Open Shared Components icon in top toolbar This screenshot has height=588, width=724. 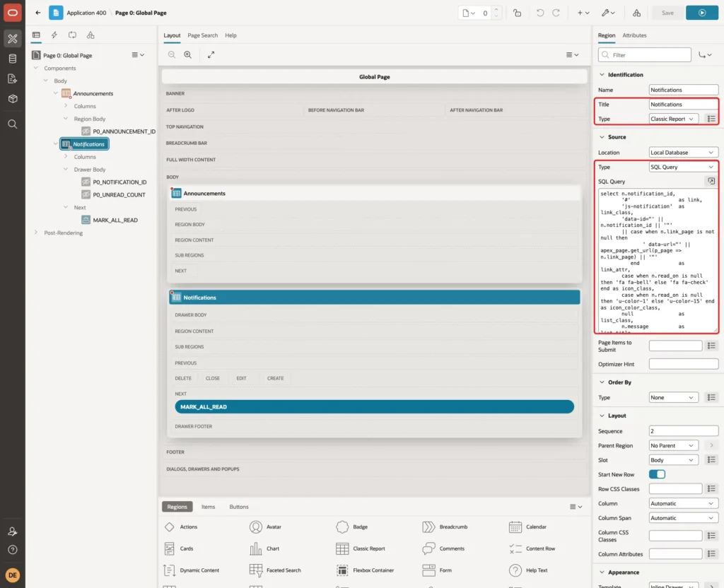pyautogui.click(x=636, y=13)
